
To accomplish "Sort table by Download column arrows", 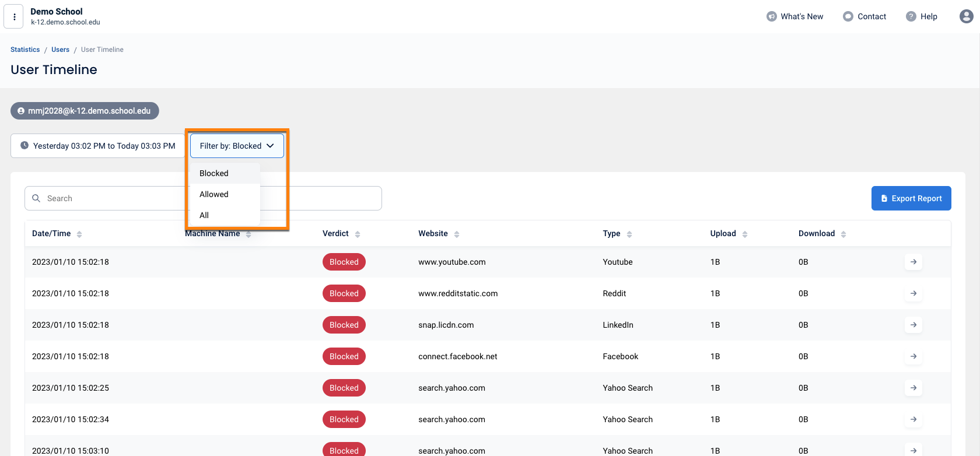I will pos(843,234).
